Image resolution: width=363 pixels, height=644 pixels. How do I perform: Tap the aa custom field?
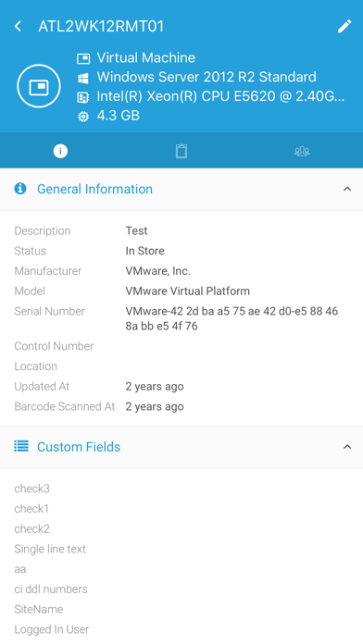[x=20, y=569]
